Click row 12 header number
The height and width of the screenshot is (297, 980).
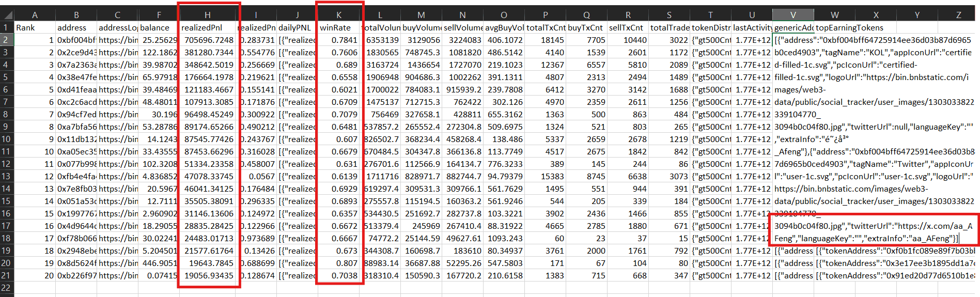point(7,164)
